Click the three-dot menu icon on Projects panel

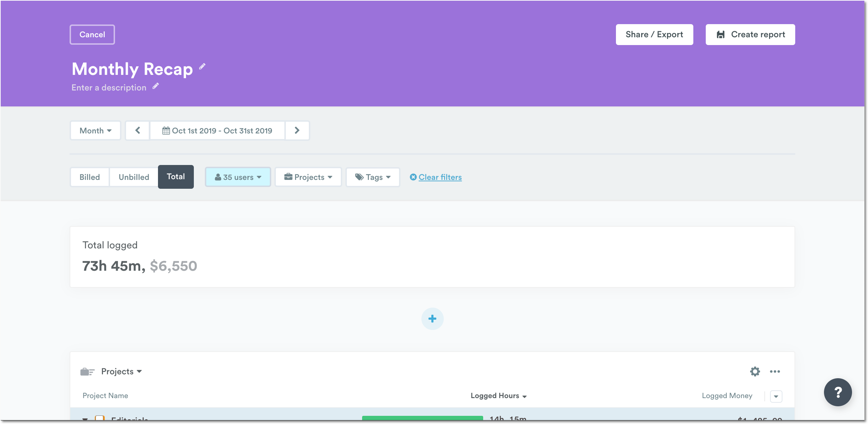(775, 371)
